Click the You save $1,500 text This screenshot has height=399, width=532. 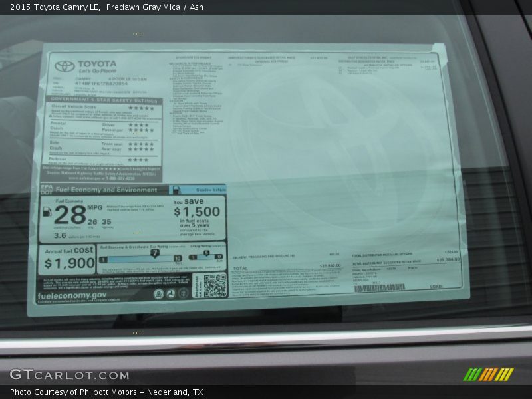coord(196,208)
